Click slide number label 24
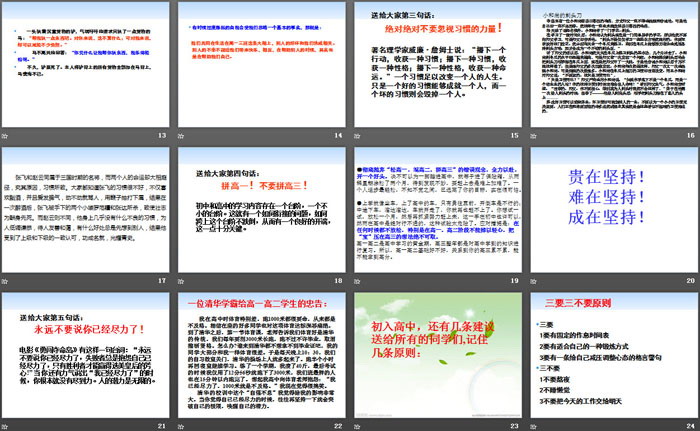 [x=691, y=426]
